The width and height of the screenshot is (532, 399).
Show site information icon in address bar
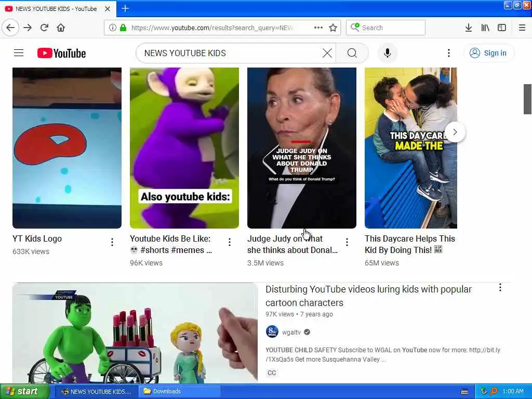click(x=112, y=28)
